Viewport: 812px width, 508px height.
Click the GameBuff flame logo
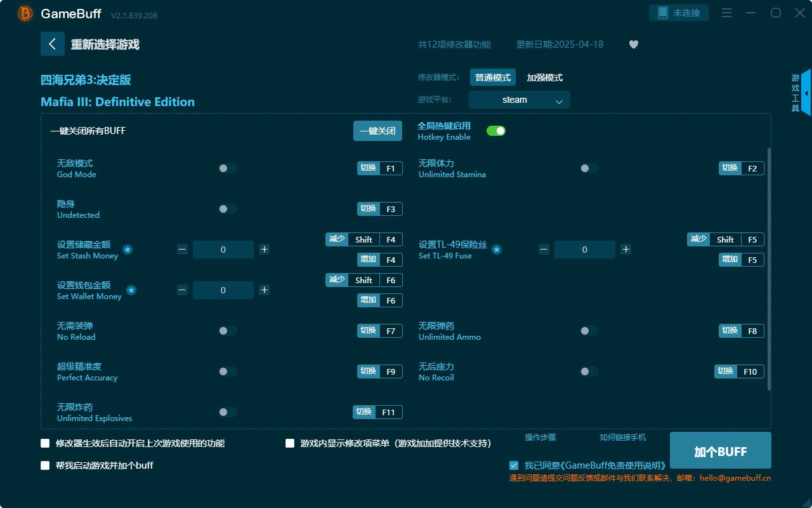24,13
